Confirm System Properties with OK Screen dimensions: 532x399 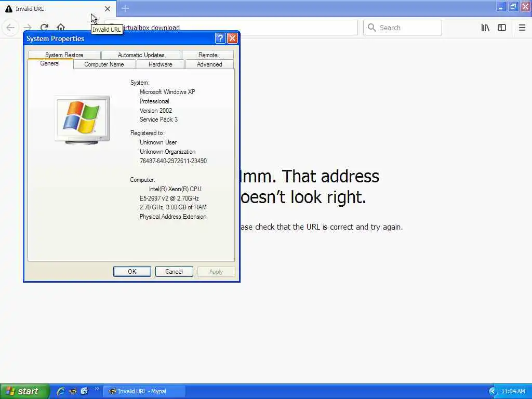[132, 271]
